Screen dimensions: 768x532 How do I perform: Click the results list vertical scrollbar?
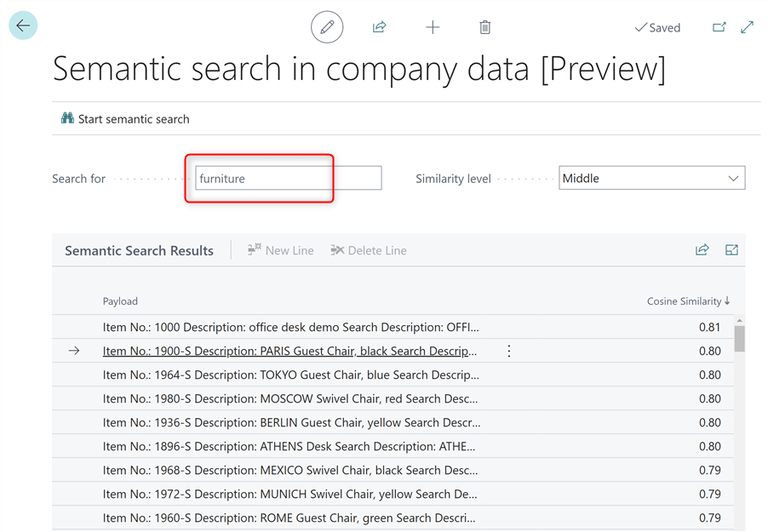coord(739,339)
